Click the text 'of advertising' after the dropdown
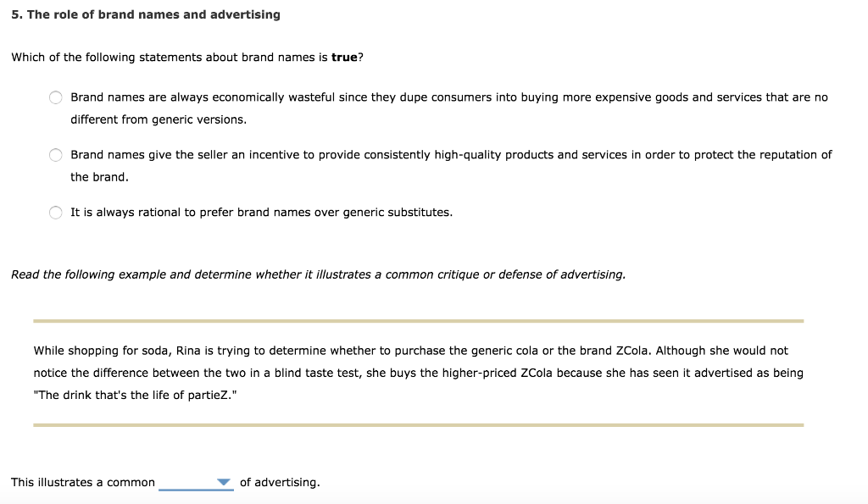The height and width of the screenshot is (504, 868). [281, 481]
